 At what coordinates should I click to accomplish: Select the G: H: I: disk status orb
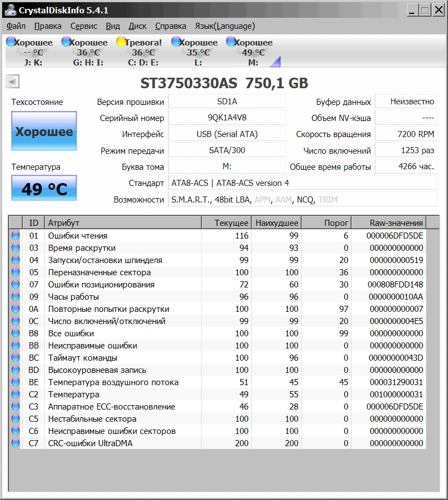click(x=67, y=42)
